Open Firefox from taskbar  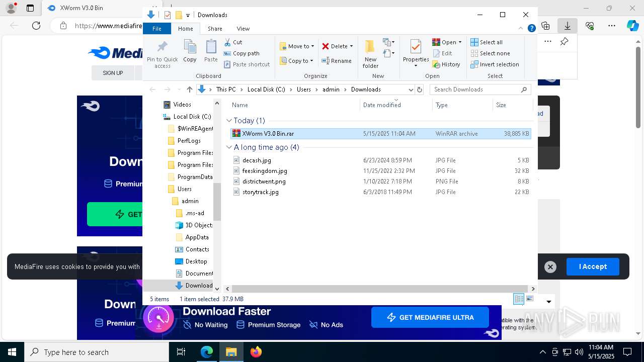coord(256,352)
